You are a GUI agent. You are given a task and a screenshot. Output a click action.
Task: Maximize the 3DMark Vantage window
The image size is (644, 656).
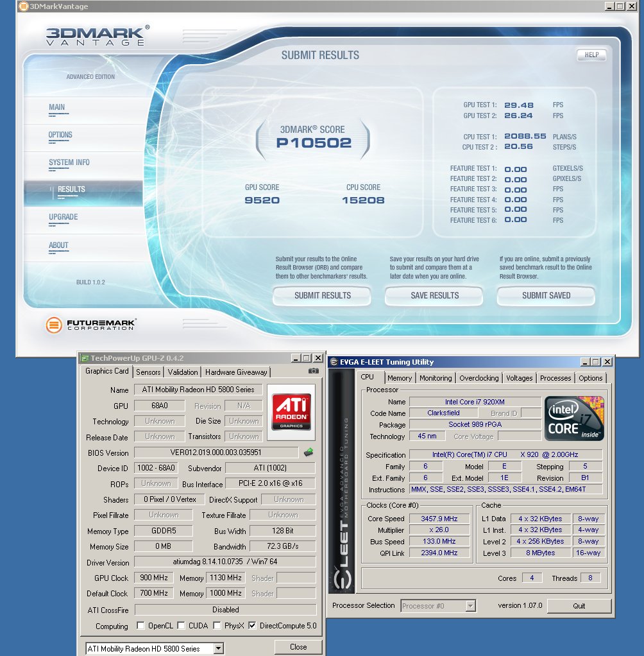620,6
